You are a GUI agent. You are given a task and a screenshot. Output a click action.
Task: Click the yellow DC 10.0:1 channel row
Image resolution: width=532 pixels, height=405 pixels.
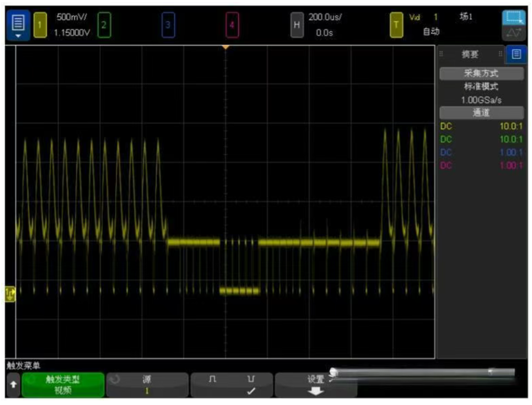click(481, 126)
